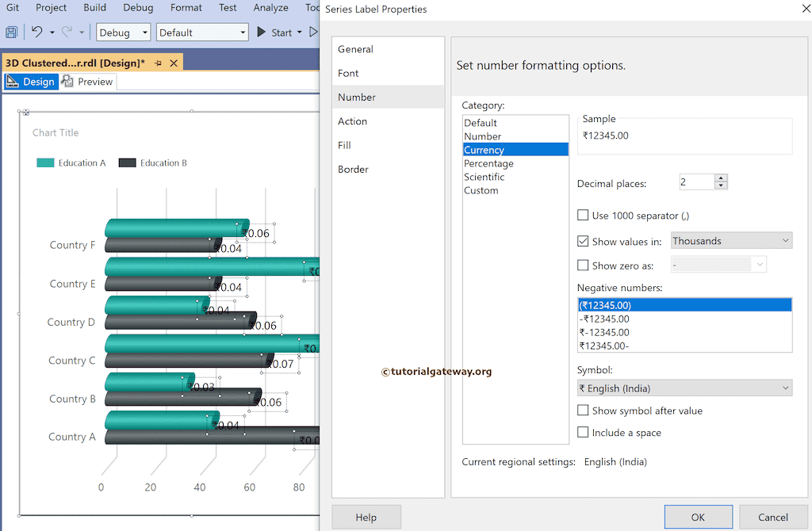812x531 pixels.
Task: Pin the 3D Clustered report document tab
Action: pos(159,63)
